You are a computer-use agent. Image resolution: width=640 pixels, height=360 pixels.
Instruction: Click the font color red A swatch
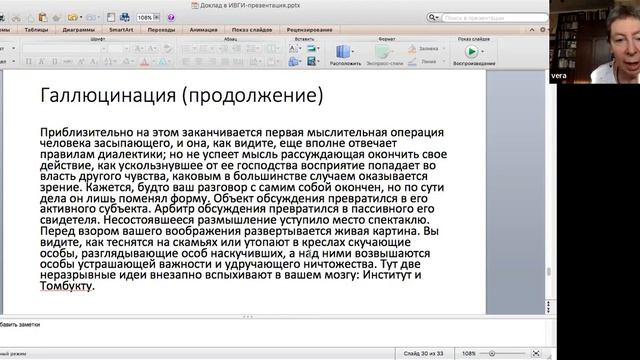coord(144,62)
